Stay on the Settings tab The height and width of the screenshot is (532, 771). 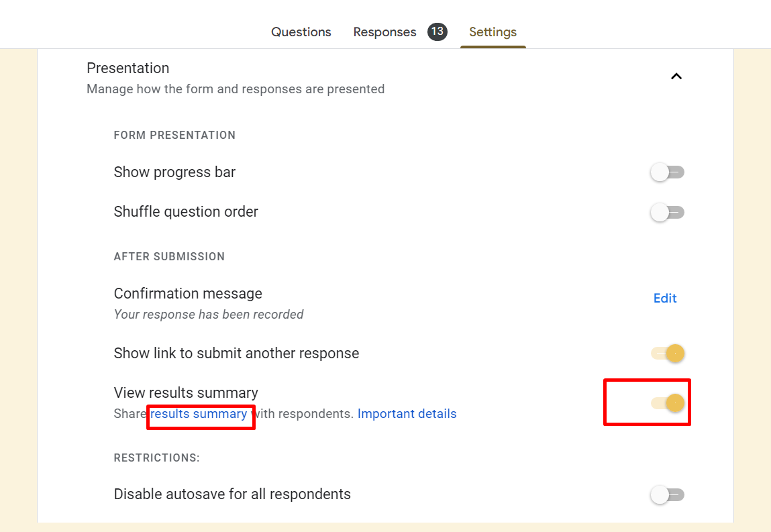[x=493, y=32]
